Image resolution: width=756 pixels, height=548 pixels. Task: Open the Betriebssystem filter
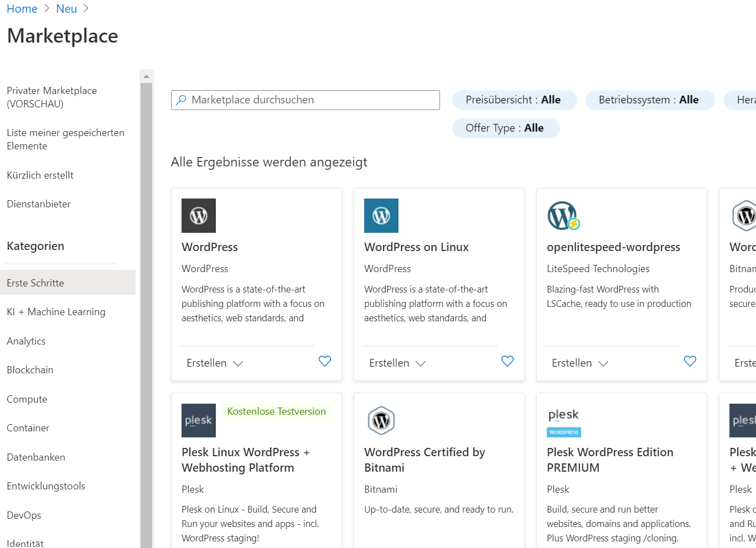tap(650, 100)
